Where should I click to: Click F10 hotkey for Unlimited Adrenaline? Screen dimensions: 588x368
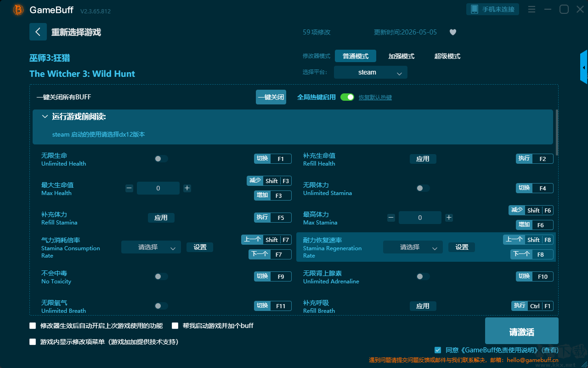pos(535,276)
